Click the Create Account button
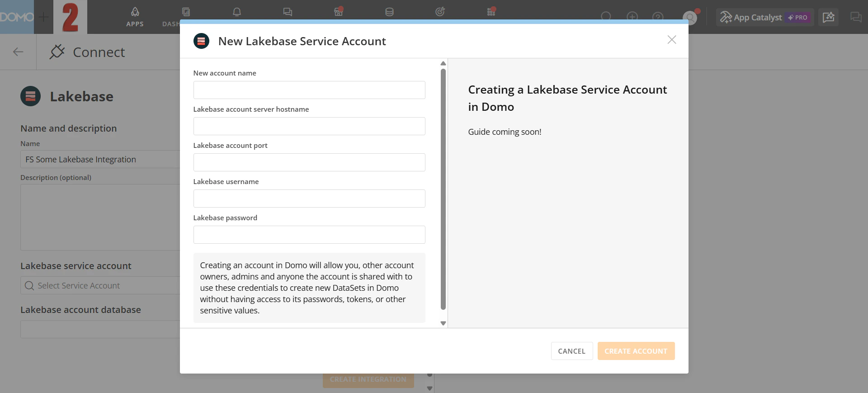This screenshot has height=393, width=868. coord(636,351)
